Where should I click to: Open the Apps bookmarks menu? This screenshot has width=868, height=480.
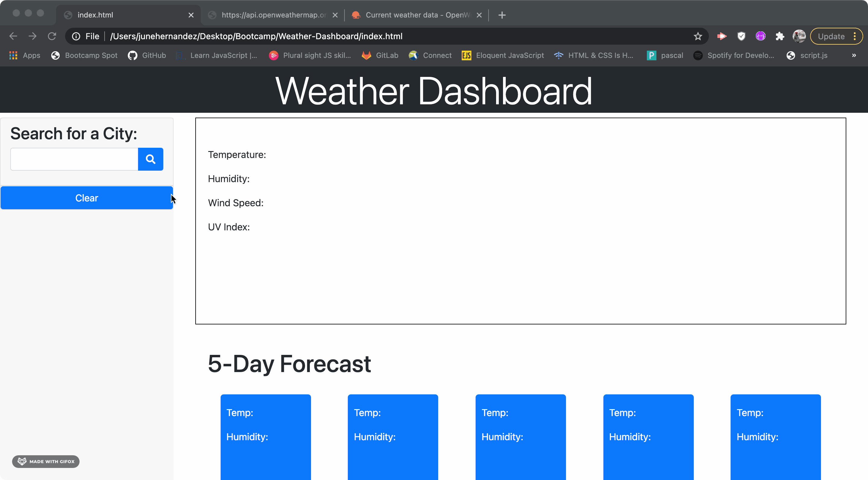[24, 55]
